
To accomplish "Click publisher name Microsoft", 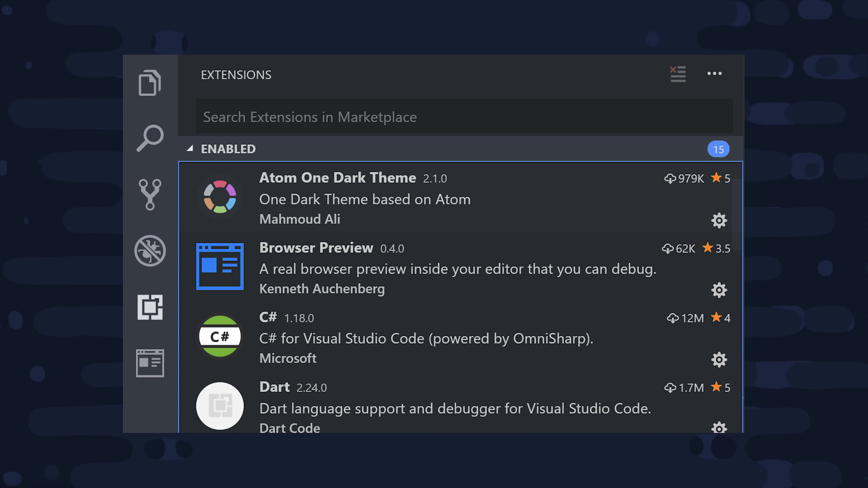I will click(288, 358).
